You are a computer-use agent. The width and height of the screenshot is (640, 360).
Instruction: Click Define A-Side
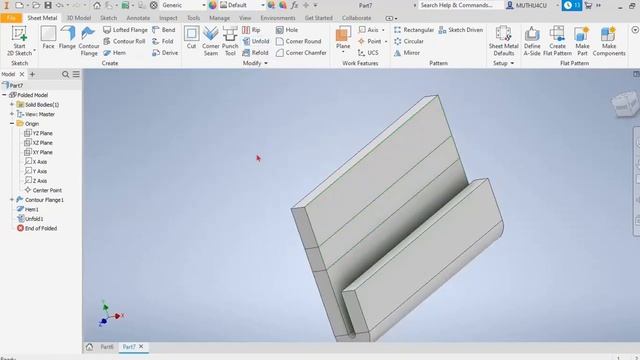pyautogui.click(x=532, y=41)
